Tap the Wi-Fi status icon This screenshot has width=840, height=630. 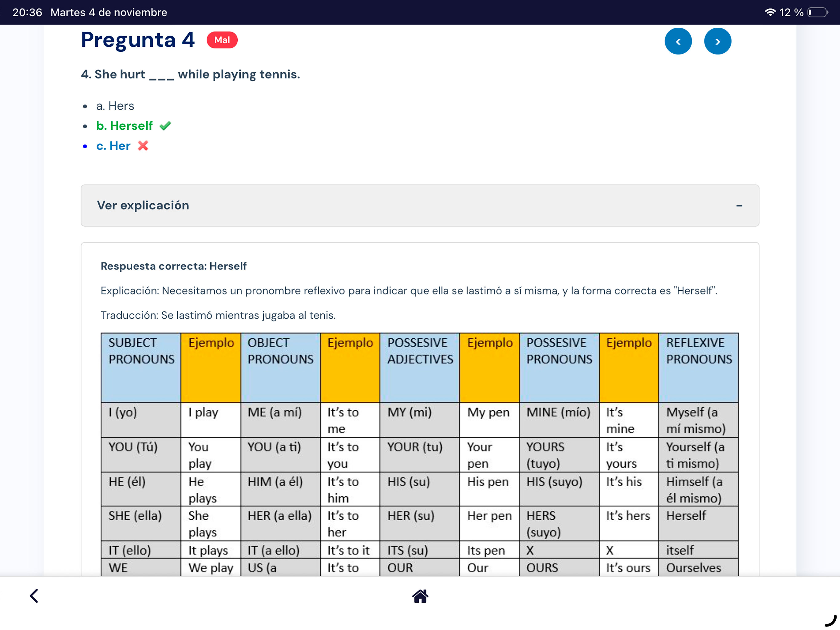[x=770, y=13]
